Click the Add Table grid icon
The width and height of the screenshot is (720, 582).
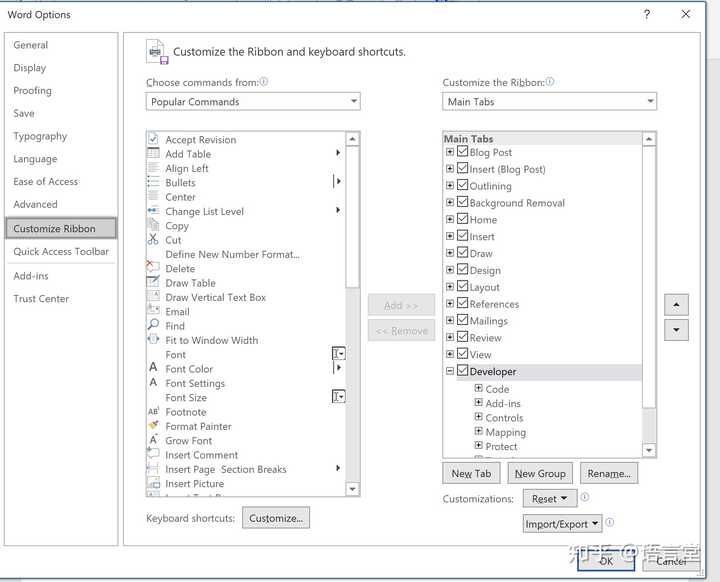point(153,154)
